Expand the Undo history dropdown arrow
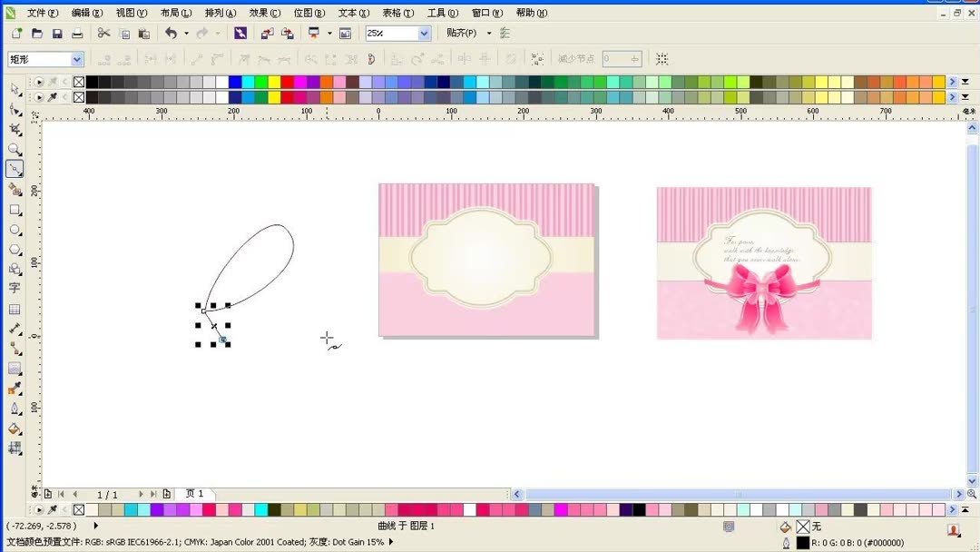This screenshot has width=980, height=552. tap(185, 33)
